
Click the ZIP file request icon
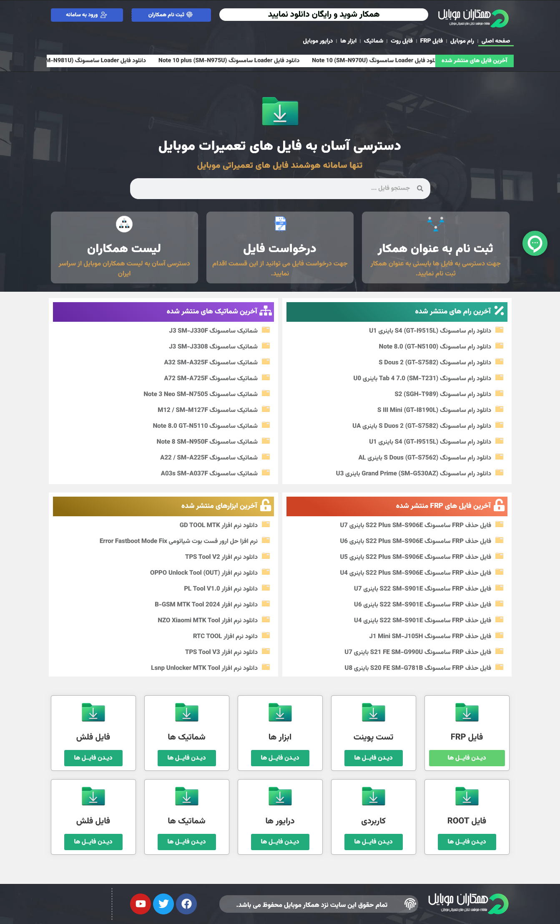280,224
